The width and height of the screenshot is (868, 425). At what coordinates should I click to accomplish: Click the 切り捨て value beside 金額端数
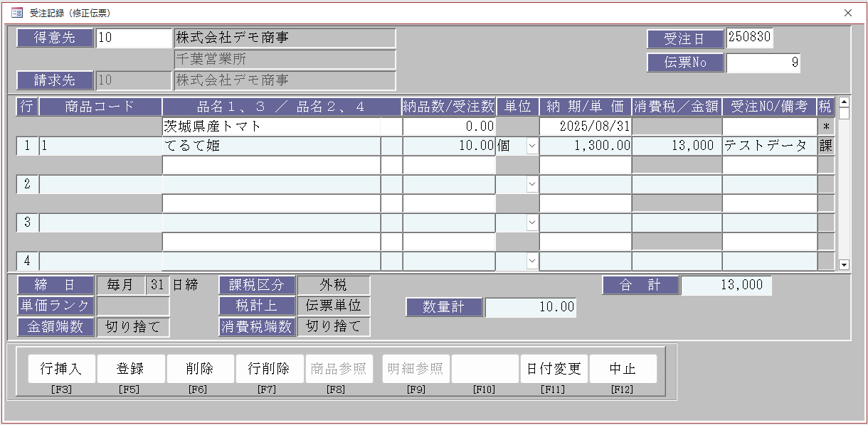pyautogui.click(x=133, y=327)
